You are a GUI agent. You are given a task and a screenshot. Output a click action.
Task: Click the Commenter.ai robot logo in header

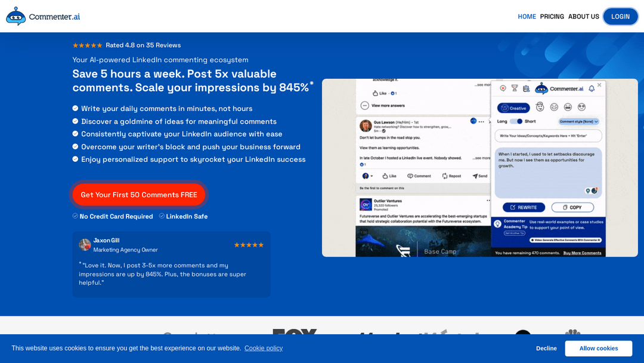16,17
